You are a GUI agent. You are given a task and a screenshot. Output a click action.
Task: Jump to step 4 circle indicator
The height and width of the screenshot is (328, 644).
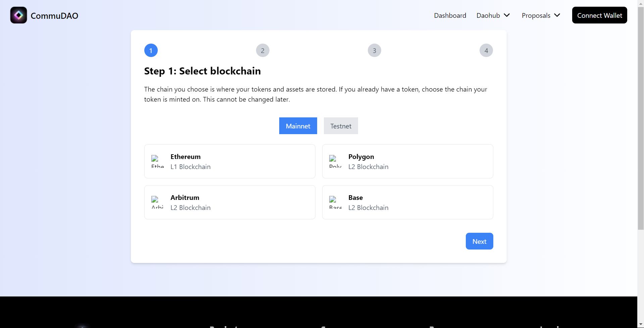tap(486, 50)
